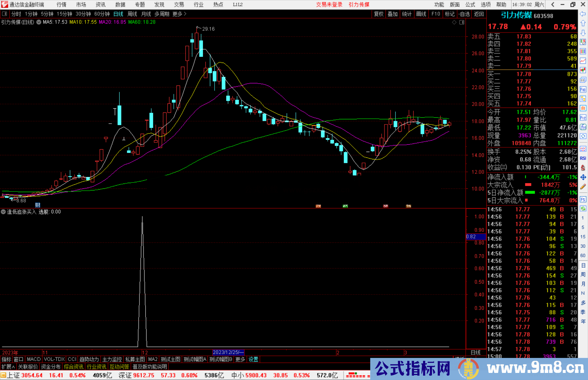Open the 行情 menu

click(x=62, y=5)
